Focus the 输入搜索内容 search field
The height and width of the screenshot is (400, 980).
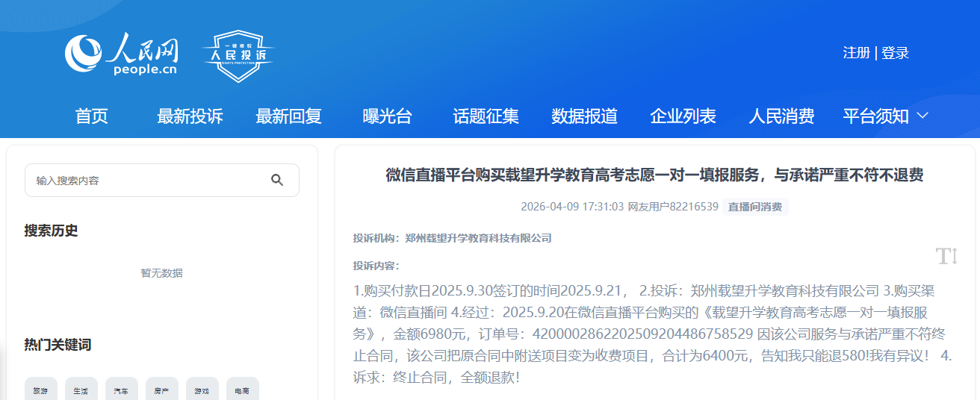pos(162,180)
